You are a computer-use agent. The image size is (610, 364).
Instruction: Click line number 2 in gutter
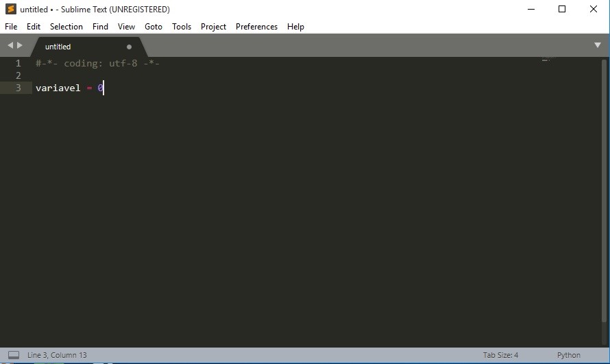coord(18,75)
